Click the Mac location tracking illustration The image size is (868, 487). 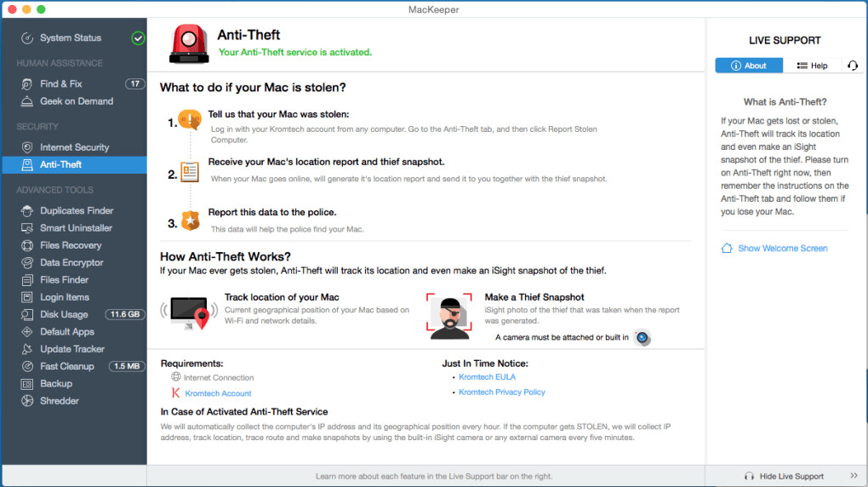coord(189,313)
